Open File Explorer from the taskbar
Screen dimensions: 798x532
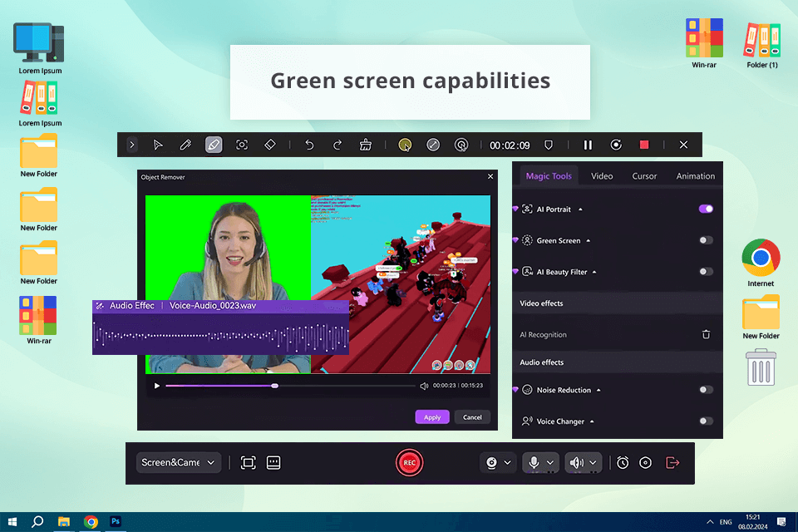pos(64,522)
